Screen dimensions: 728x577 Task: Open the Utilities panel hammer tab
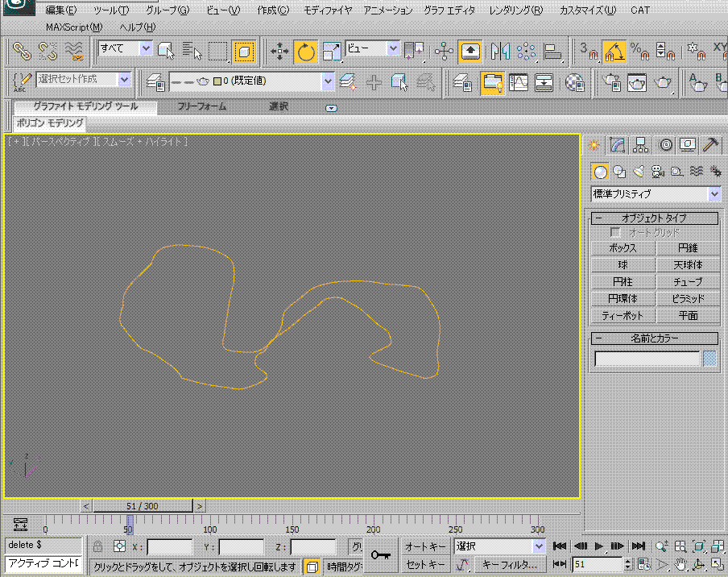point(711,145)
